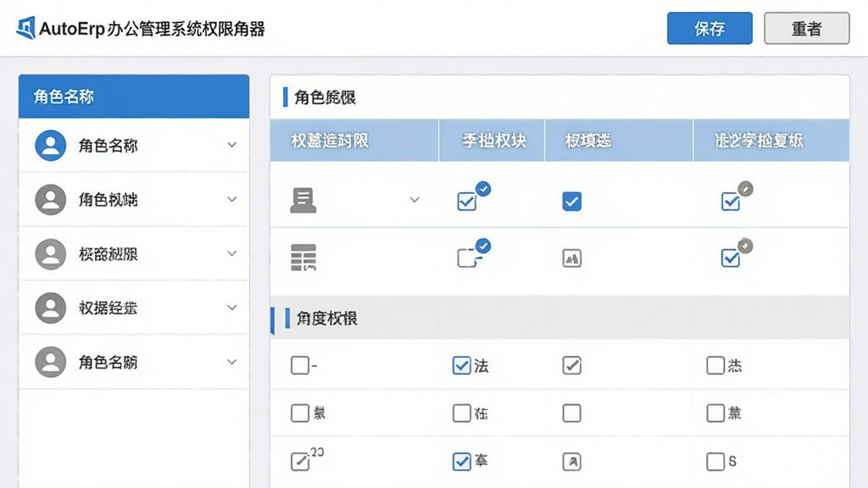Expand the chevron of the second role row

[x=232, y=199]
